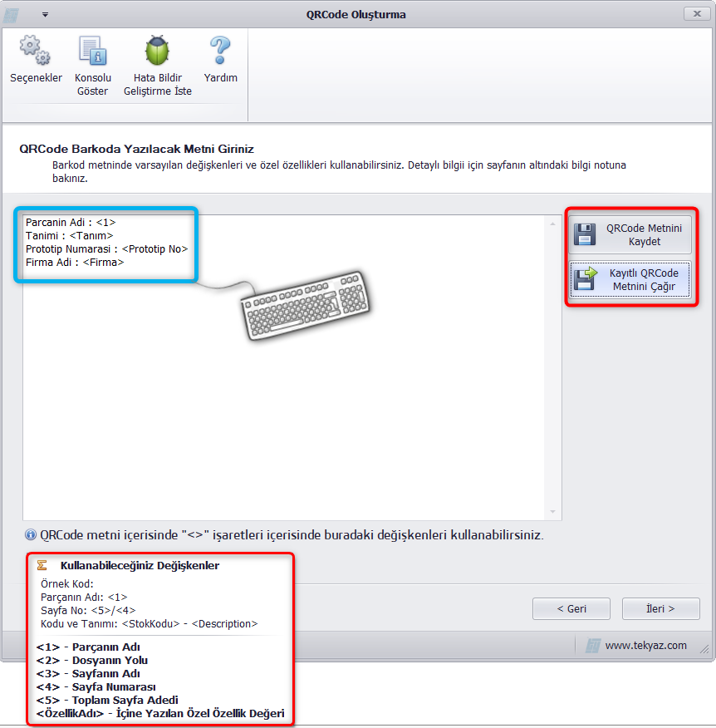Click the Tekyaz logo in the status bar
Image resolution: width=716 pixels, height=728 pixels.
(x=592, y=646)
